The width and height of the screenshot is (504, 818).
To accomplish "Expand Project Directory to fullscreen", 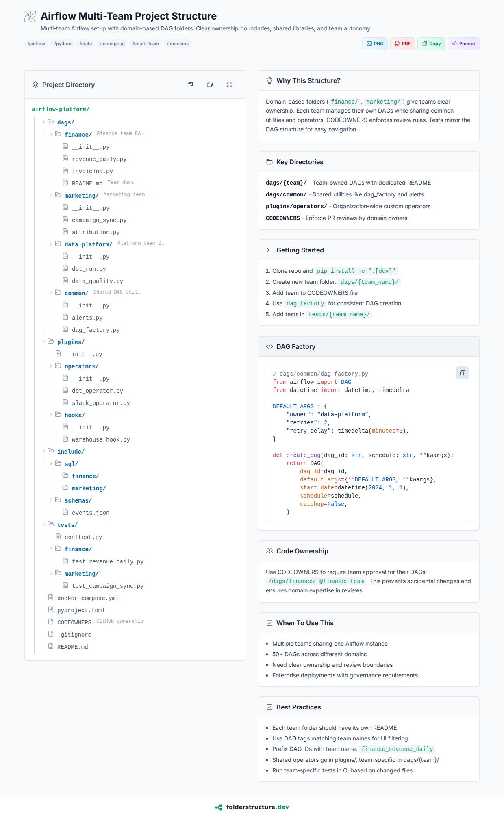I will (229, 85).
